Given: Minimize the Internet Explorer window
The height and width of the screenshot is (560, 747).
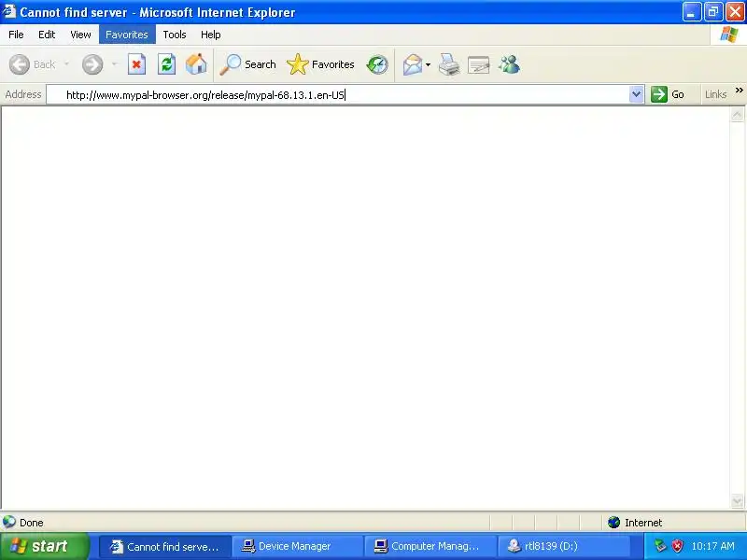Looking at the screenshot, I should (x=691, y=12).
